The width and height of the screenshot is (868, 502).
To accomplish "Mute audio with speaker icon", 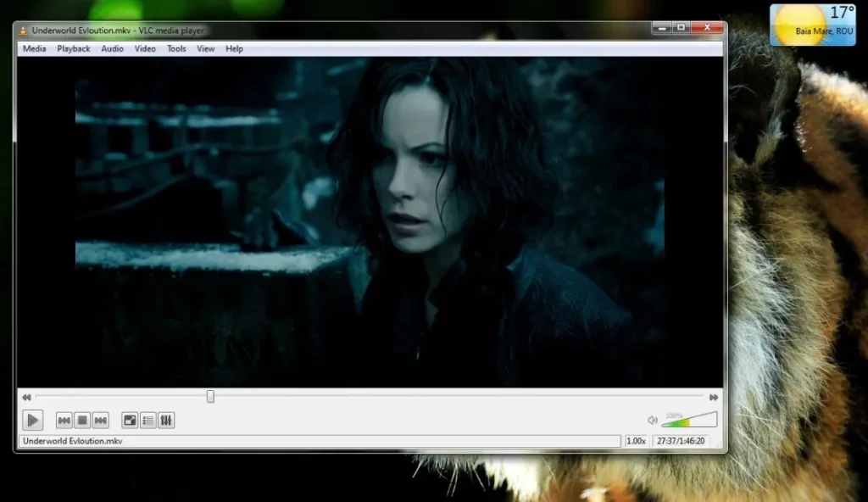I will coord(653,421).
